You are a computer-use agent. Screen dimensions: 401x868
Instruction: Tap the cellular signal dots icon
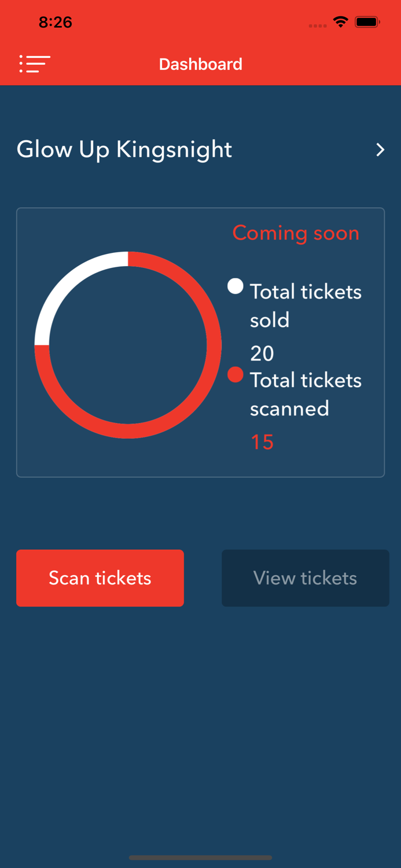[317, 25]
